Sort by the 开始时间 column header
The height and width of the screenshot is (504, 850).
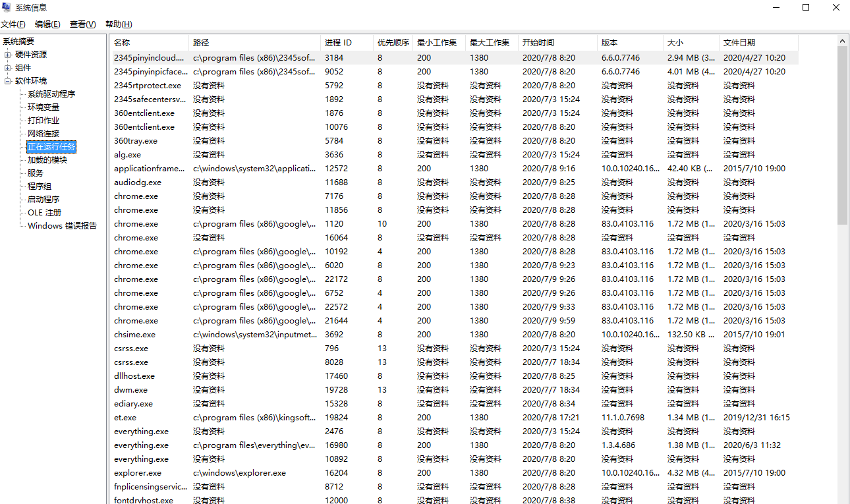click(x=557, y=42)
